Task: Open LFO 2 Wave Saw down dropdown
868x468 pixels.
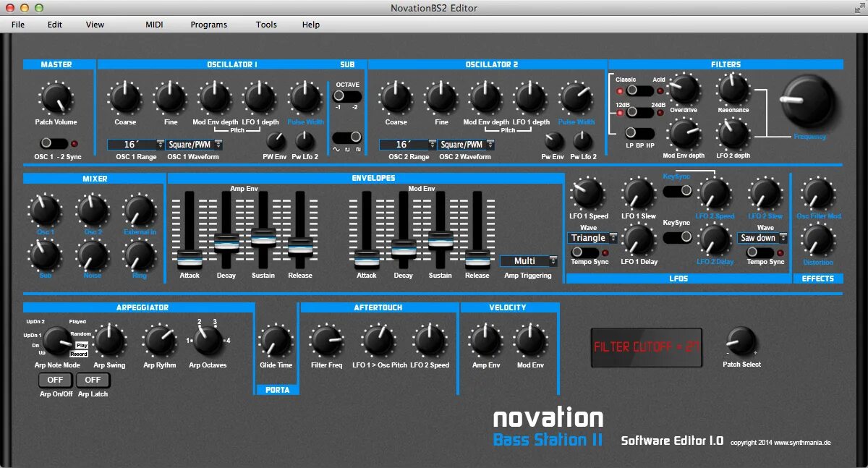Action: [x=762, y=238]
